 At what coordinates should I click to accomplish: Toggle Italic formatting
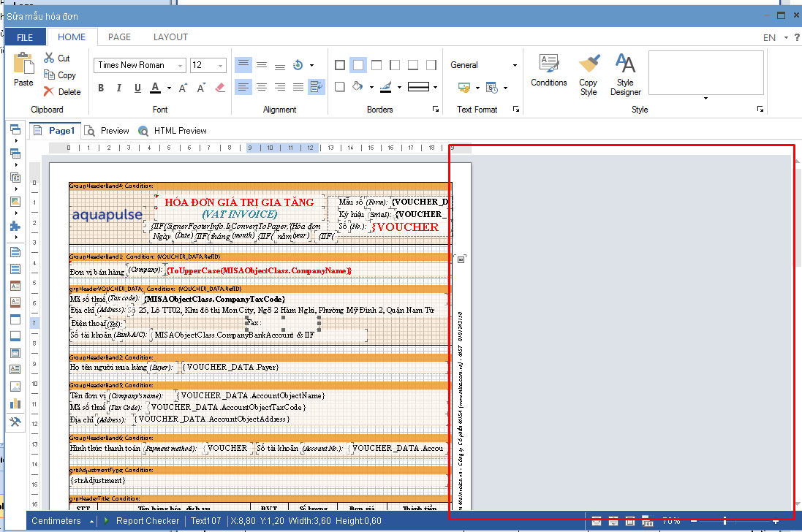coord(119,88)
